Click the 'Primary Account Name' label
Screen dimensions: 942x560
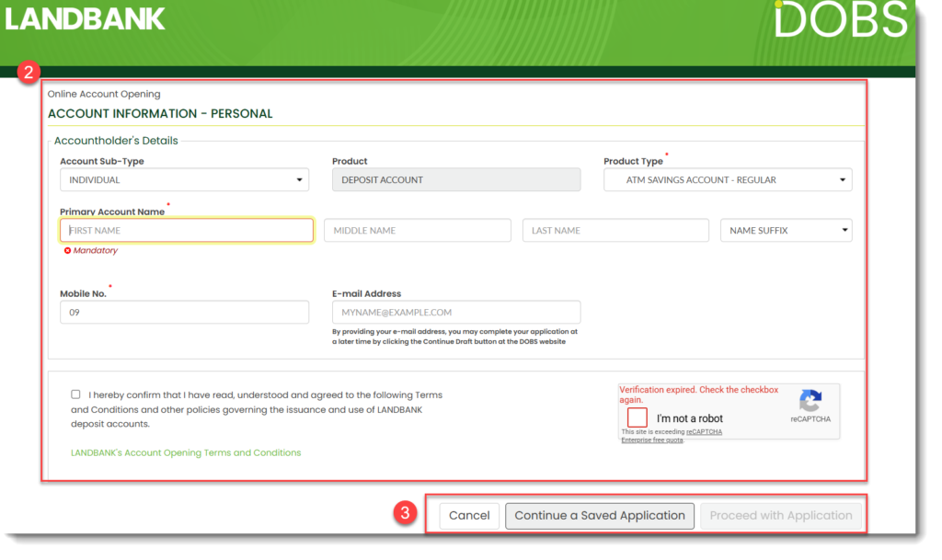click(112, 211)
